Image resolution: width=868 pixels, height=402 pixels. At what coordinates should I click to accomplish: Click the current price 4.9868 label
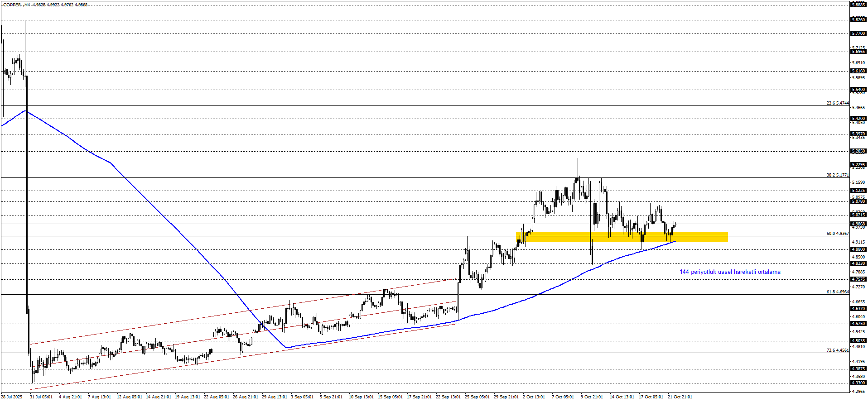(858, 224)
